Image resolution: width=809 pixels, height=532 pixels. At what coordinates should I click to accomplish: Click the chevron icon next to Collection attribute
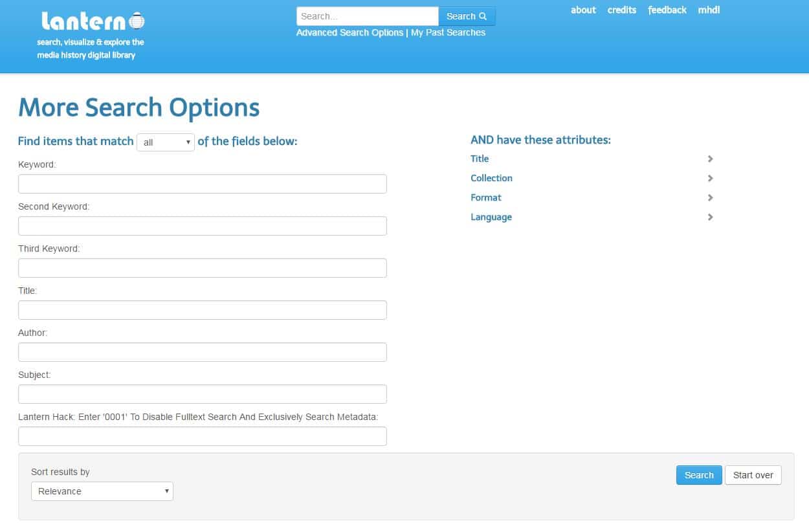pyautogui.click(x=710, y=178)
